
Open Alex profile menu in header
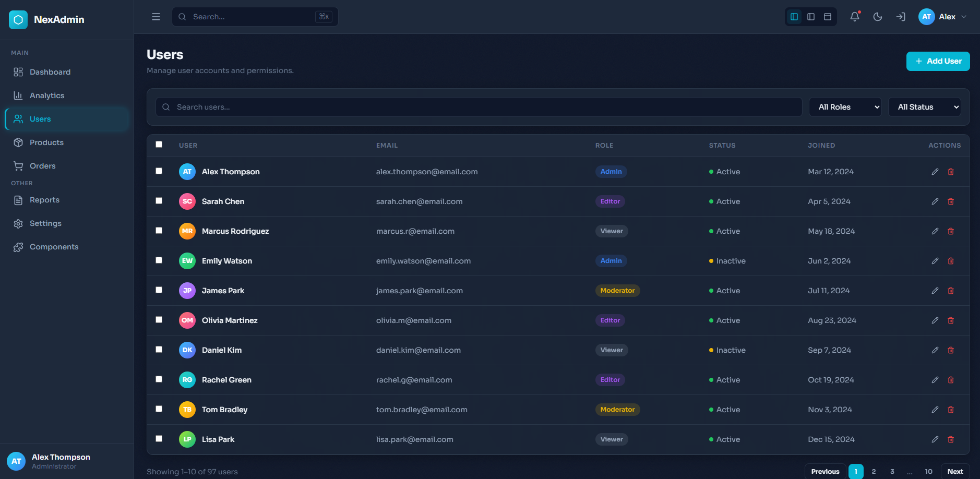[x=942, y=17]
